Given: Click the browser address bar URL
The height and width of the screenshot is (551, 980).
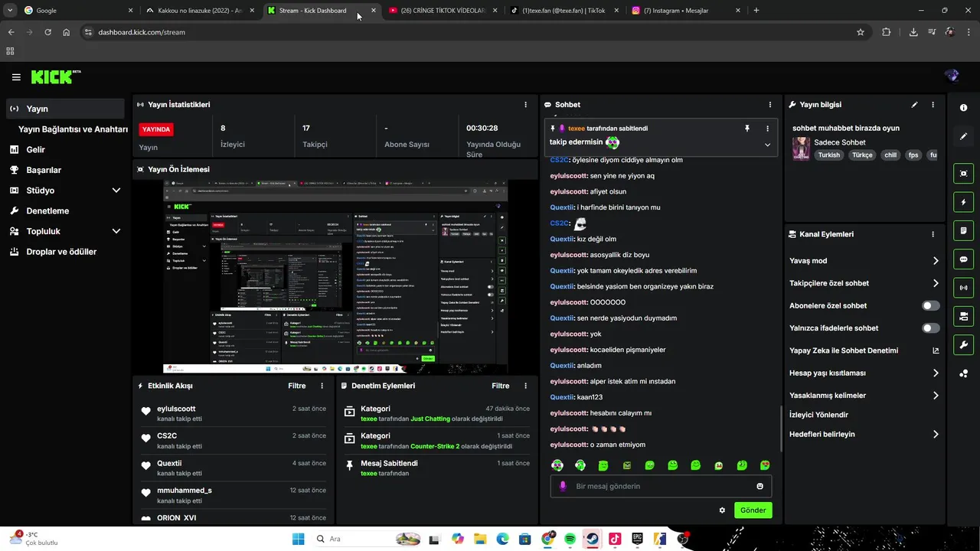Looking at the screenshot, I should pos(142,32).
